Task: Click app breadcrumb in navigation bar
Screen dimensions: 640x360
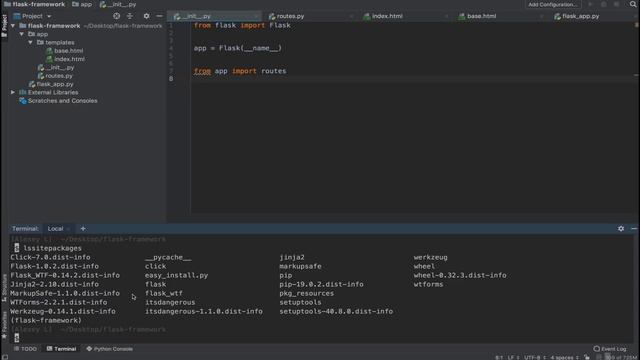Action: [x=82, y=4]
